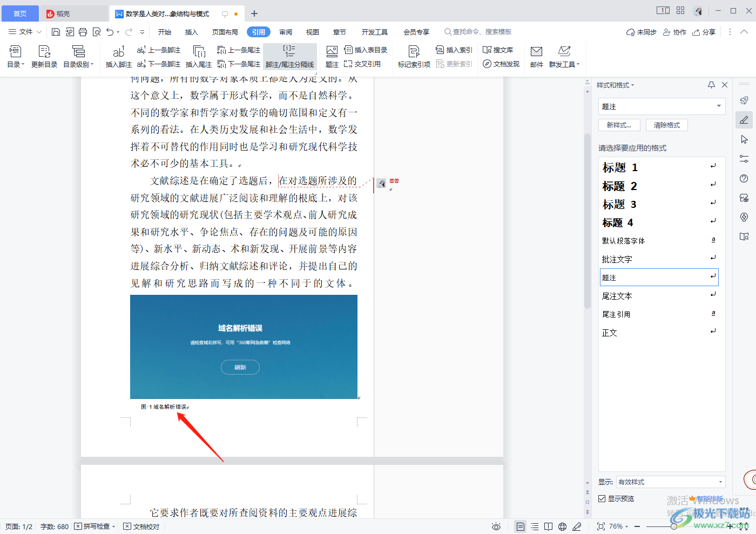This screenshot has width=756, height=534.
Task: Click Search Library (搜文库)
Action: point(498,50)
